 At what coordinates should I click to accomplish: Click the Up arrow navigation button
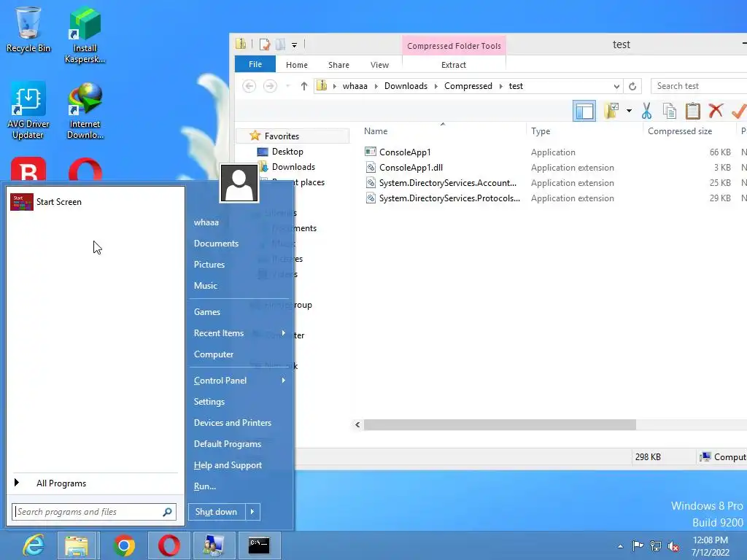[x=304, y=86]
